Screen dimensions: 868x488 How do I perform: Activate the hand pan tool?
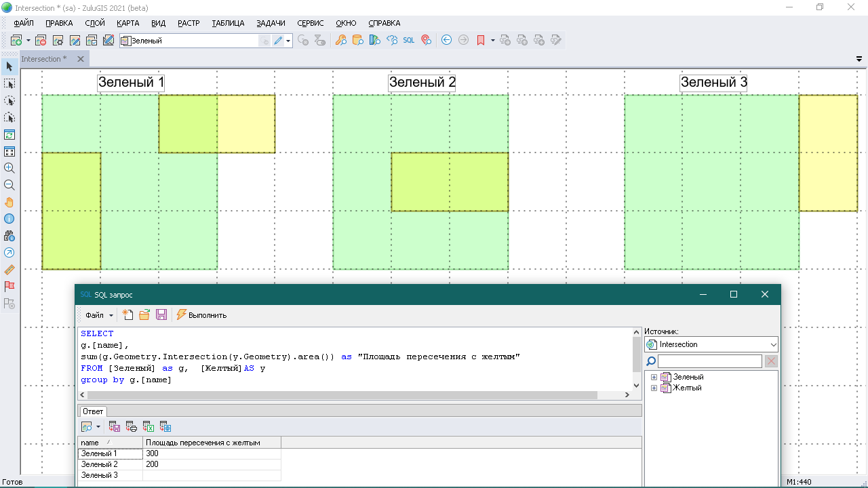9,202
